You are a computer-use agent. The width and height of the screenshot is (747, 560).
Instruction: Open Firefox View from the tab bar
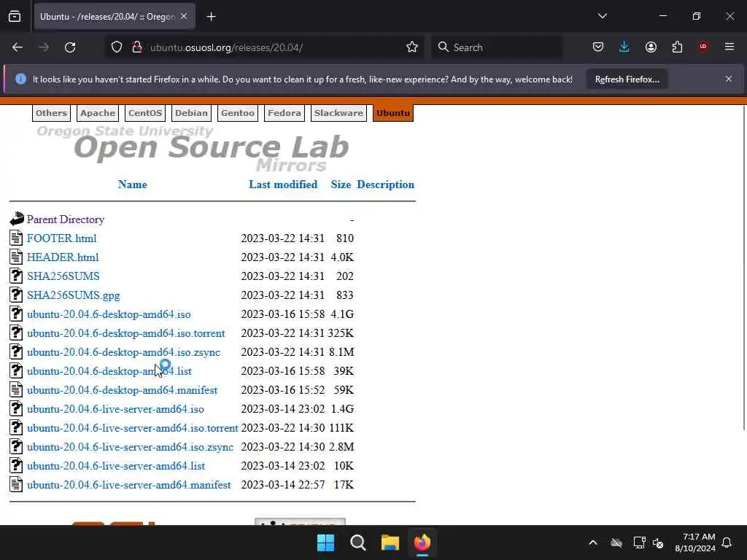pos(15,17)
